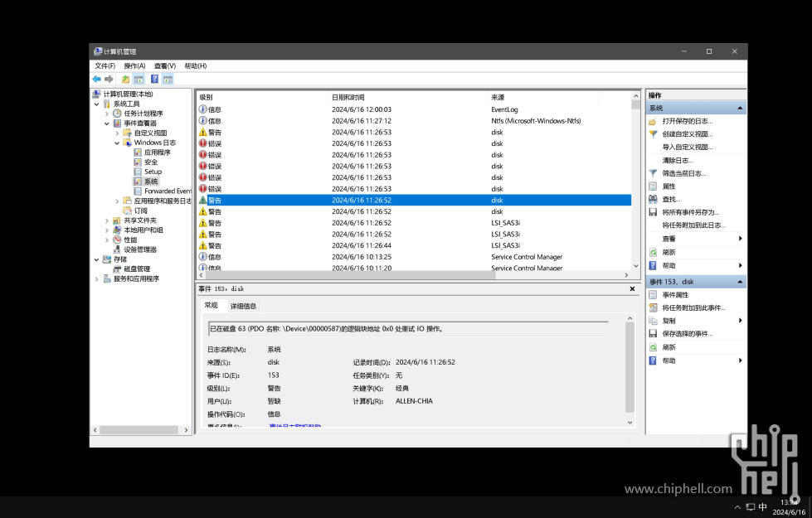This screenshot has height=518, width=812.
Task: Click the Back arrow toolbar icon
Action: pyautogui.click(x=97, y=80)
